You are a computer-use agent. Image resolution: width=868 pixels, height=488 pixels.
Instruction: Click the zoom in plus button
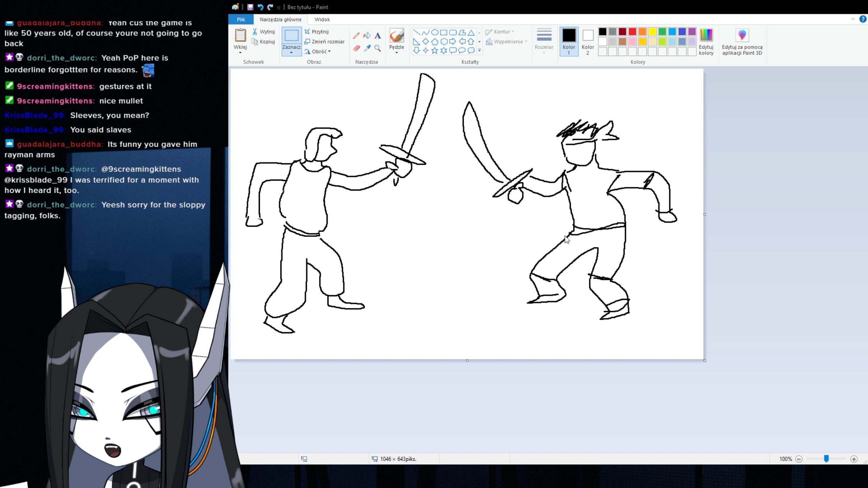pyautogui.click(x=854, y=459)
